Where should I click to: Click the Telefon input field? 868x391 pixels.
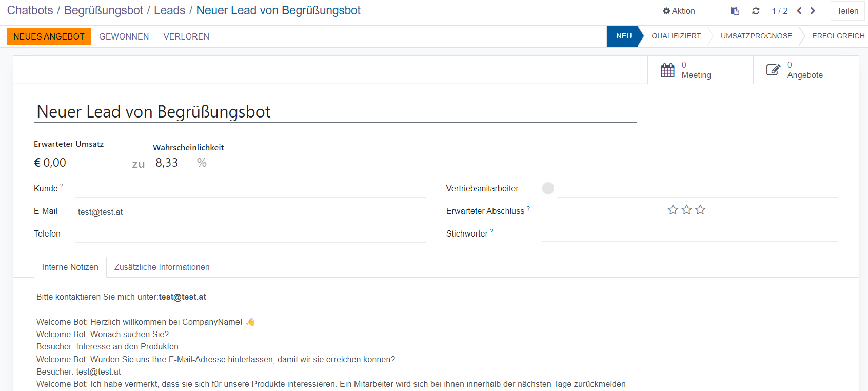250,234
